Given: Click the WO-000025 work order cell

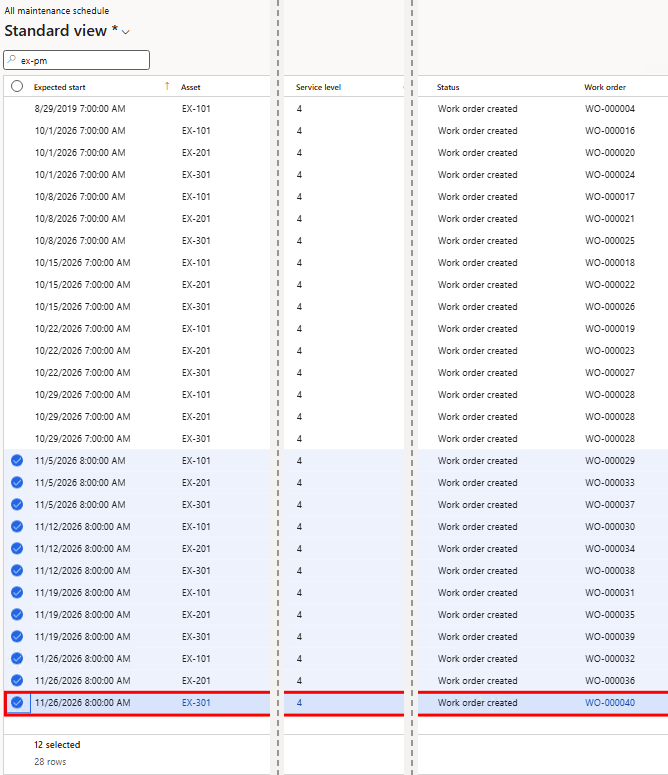Looking at the screenshot, I should (x=610, y=241).
